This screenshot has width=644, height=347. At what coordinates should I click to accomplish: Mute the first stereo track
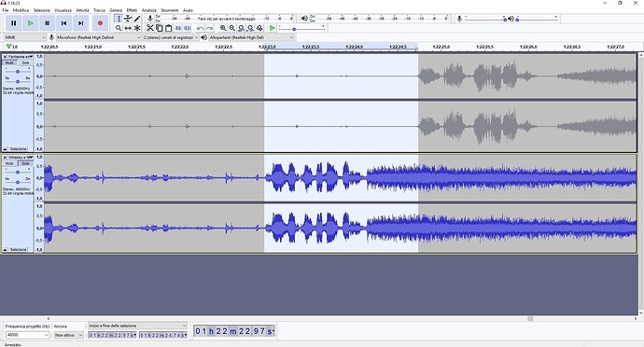(9, 62)
